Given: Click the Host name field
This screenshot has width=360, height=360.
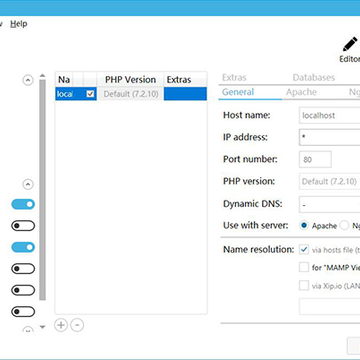Looking at the screenshot, I should click(330, 116).
